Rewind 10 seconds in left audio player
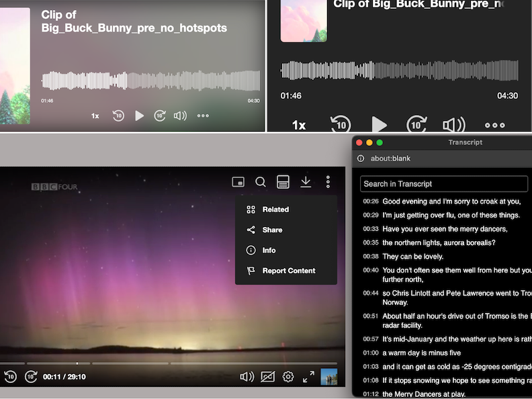Viewport: 532px width, 399px height. [118, 116]
